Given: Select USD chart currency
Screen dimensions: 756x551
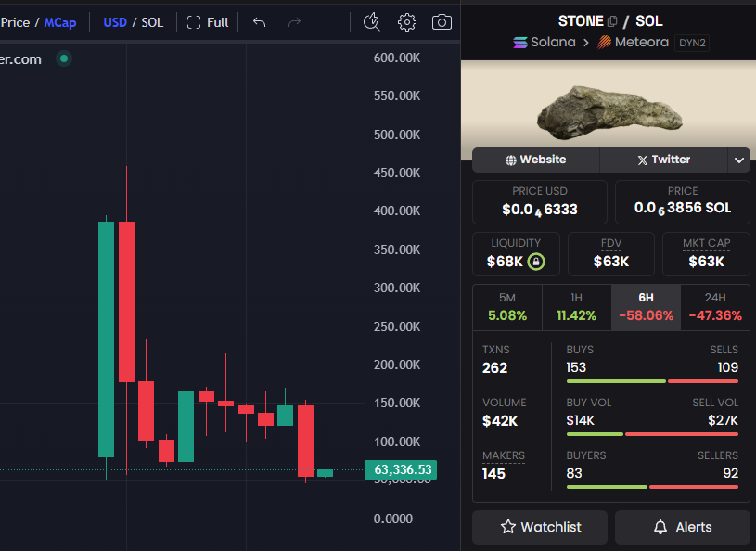Looking at the screenshot, I should click(115, 22).
